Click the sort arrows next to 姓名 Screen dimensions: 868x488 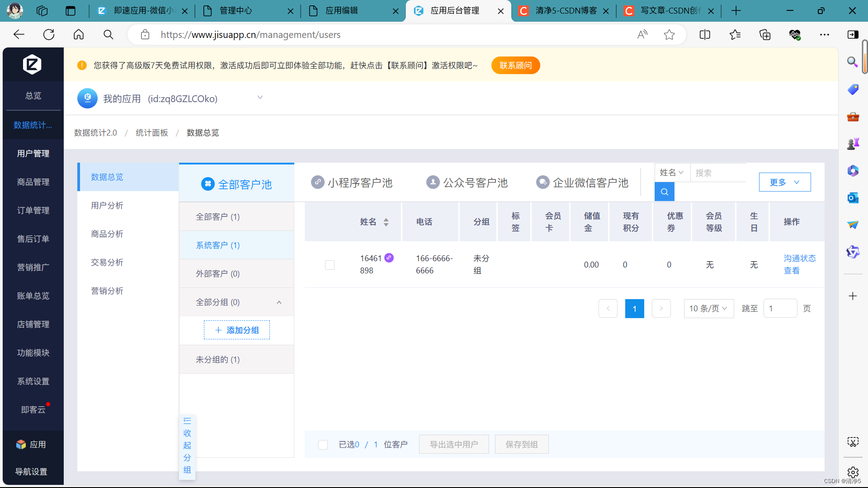point(386,222)
